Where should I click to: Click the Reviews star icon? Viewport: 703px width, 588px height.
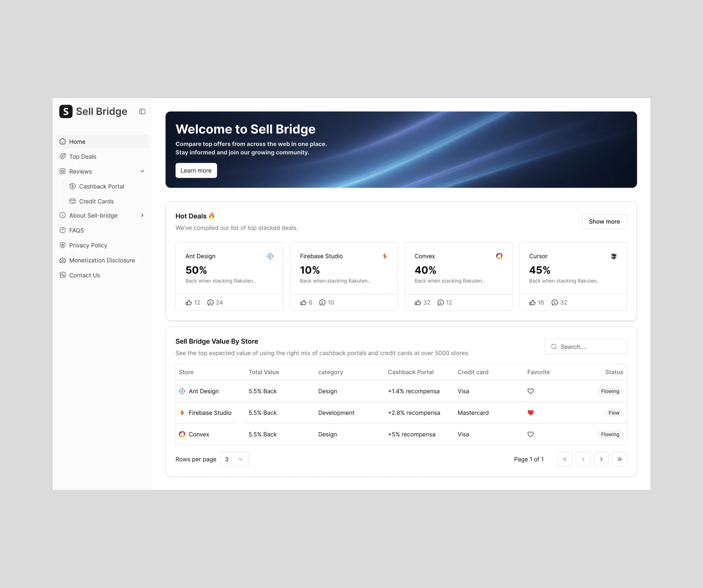point(62,171)
